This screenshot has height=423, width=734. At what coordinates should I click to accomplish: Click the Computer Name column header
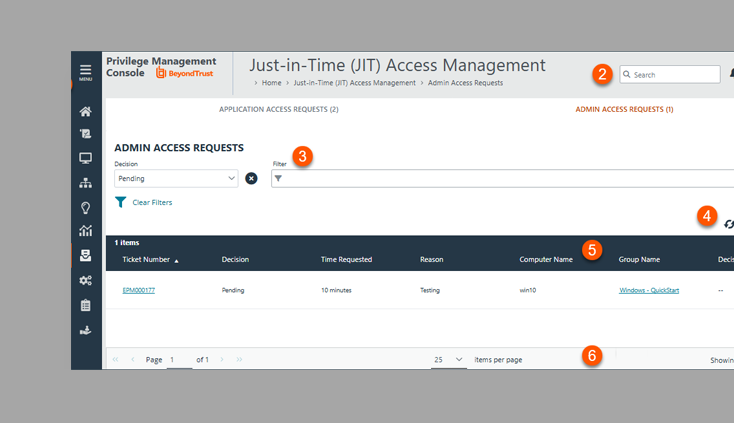coord(546,259)
